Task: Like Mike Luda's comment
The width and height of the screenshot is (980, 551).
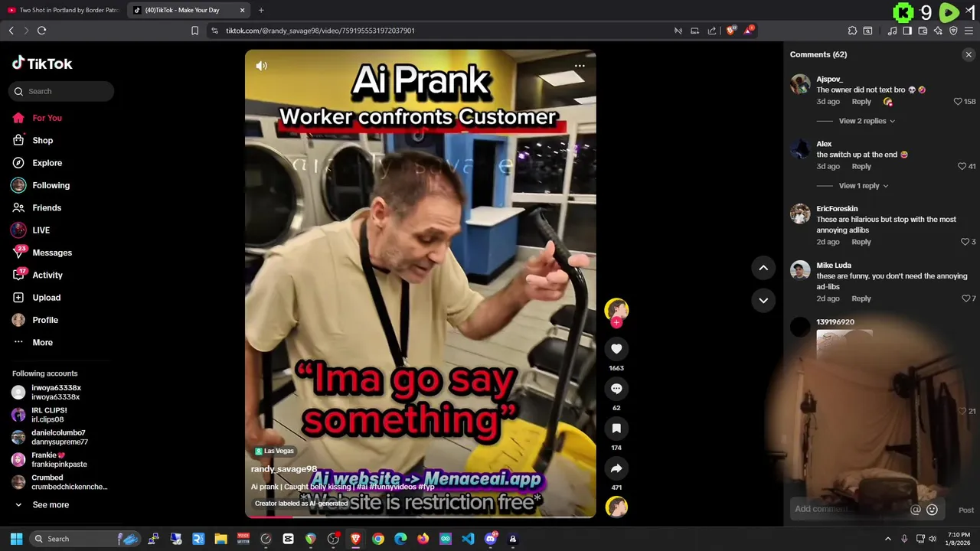Action: pyautogui.click(x=965, y=298)
